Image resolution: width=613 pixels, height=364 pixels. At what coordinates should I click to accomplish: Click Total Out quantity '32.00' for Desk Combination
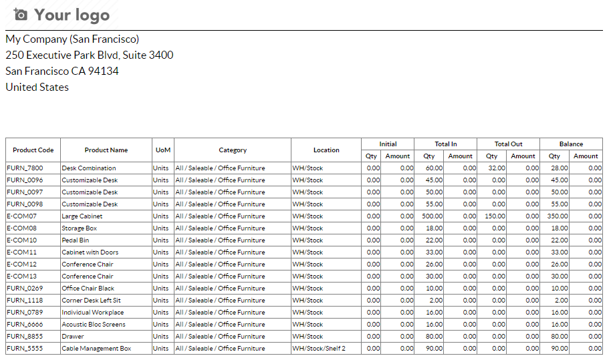(x=497, y=168)
